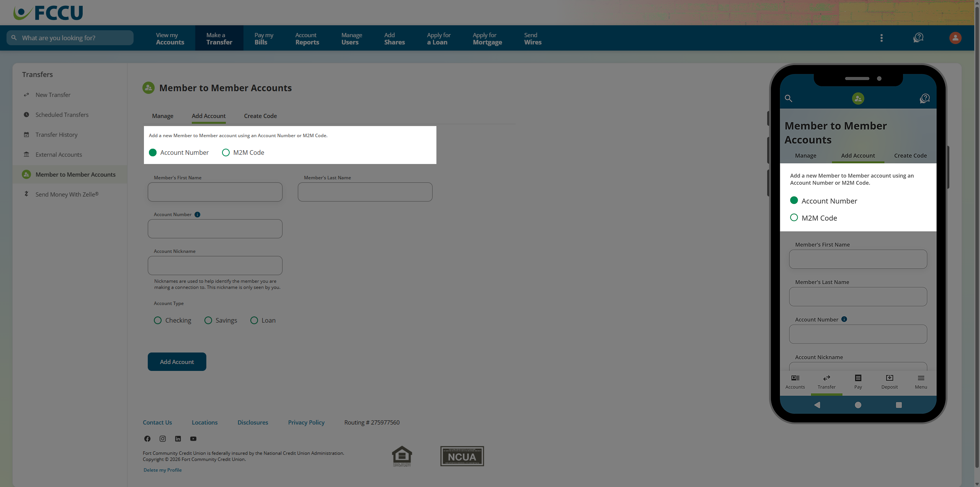The height and width of the screenshot is (487, 980).
Task: Click the Delete my Profile link
Action: [162, 470]
